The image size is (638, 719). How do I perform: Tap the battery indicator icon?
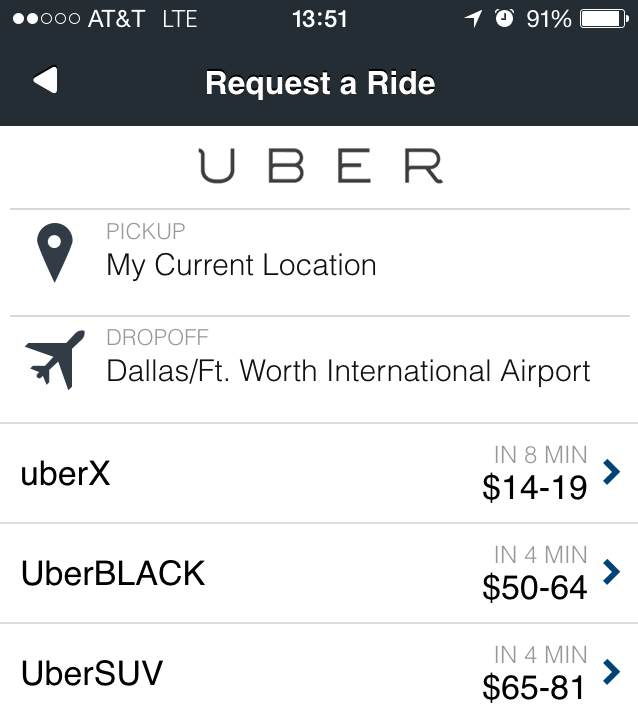(604, 19)
